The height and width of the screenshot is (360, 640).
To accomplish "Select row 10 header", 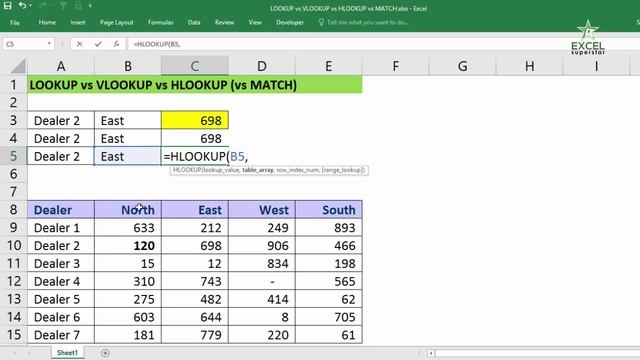I will coord(13,245).
